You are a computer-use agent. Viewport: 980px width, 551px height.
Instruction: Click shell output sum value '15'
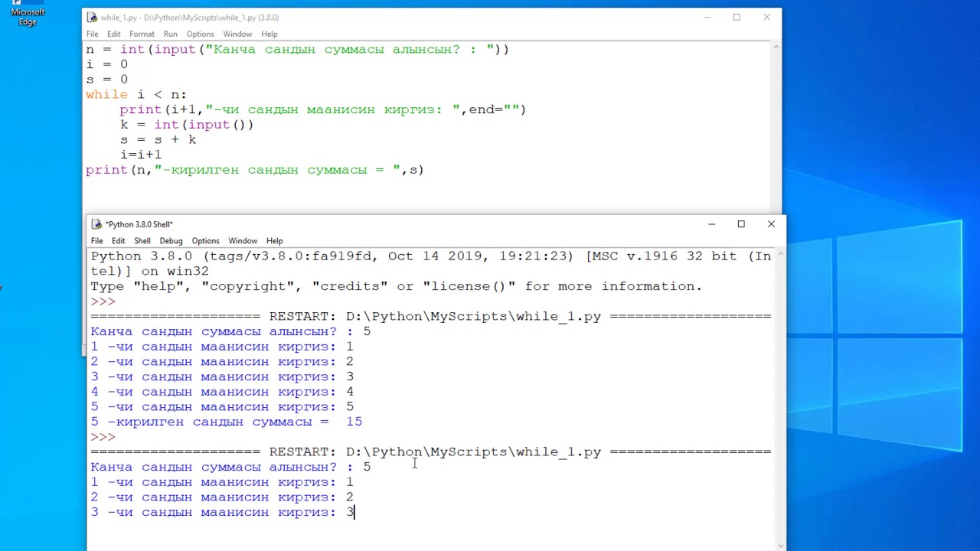pos(354,422)
